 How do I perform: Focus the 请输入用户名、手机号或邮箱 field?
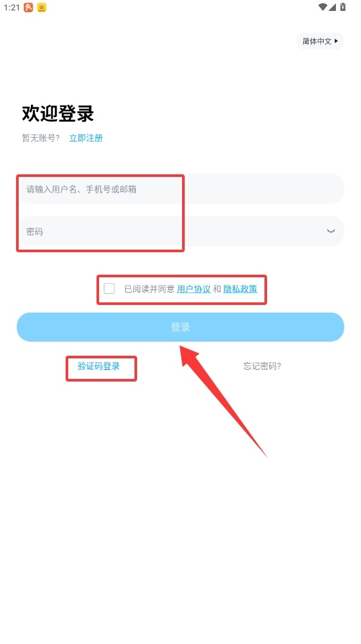(x=180, y=189)
